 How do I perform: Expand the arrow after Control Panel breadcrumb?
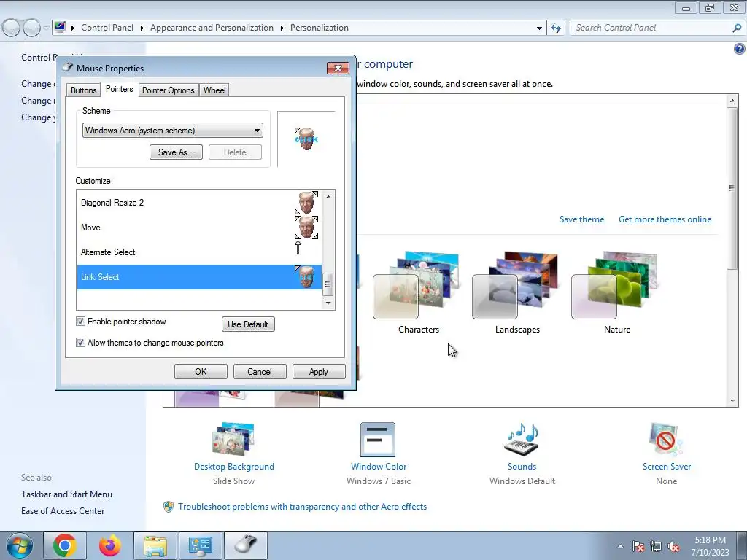pos(142,28)
